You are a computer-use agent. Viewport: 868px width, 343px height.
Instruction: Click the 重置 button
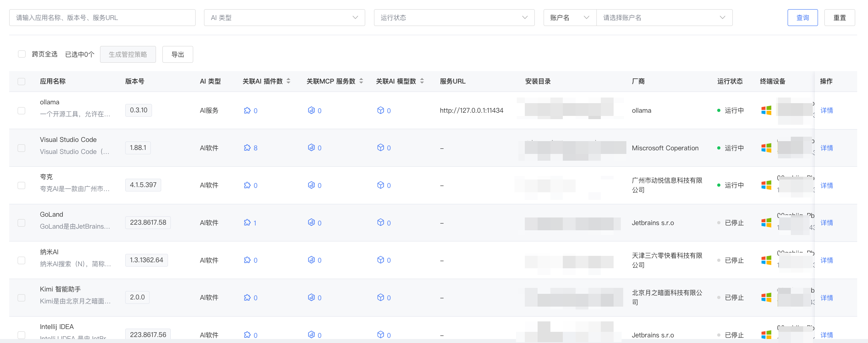point(840,18)
